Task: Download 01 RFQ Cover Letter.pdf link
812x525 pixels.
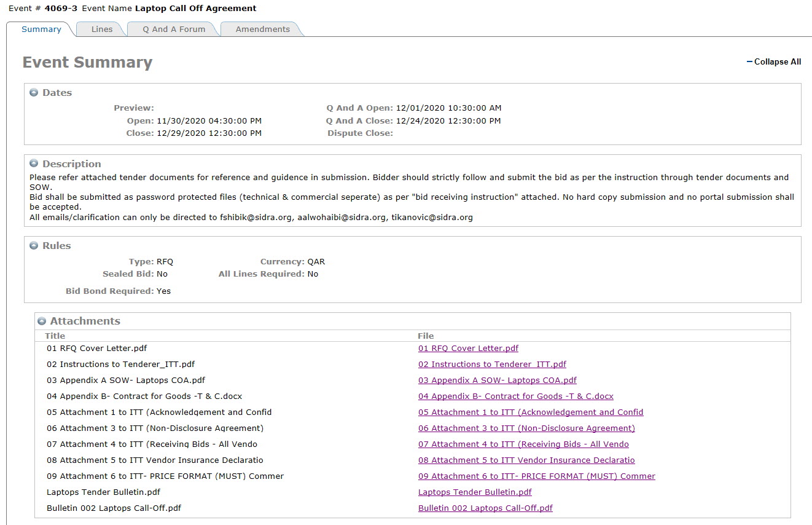Action: pyautogui.click(x=468, y=348)
